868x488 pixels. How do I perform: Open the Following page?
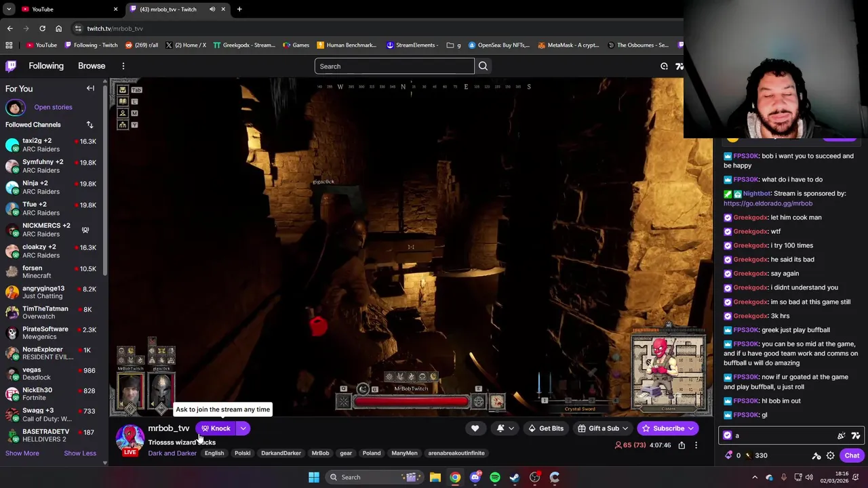tap(46, 66)
